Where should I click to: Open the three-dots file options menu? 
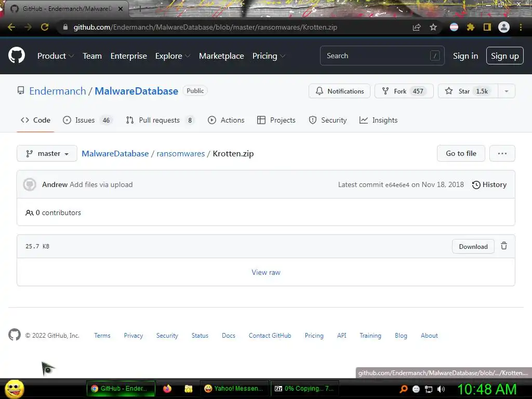pos(502,153)
